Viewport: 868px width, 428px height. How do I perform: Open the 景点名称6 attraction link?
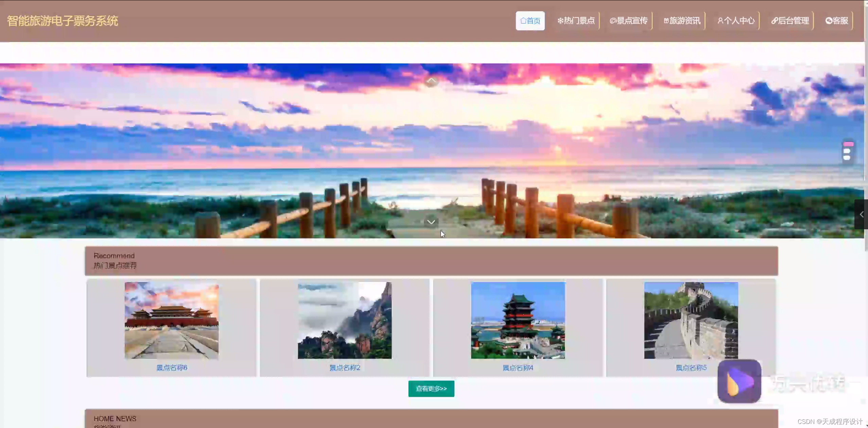[172, 367]
